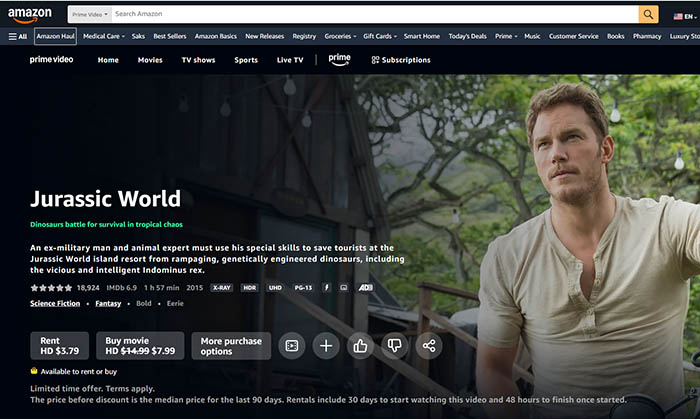This screenshot has width=700, height=419.
Task: Open the Science Fiction genre link
Action: [55, 303]
